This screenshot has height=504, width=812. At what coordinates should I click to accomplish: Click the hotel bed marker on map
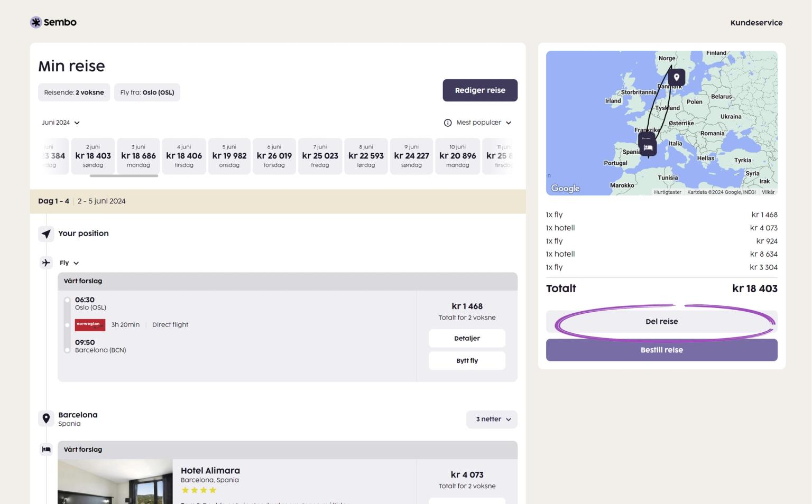tap(648, 147)
